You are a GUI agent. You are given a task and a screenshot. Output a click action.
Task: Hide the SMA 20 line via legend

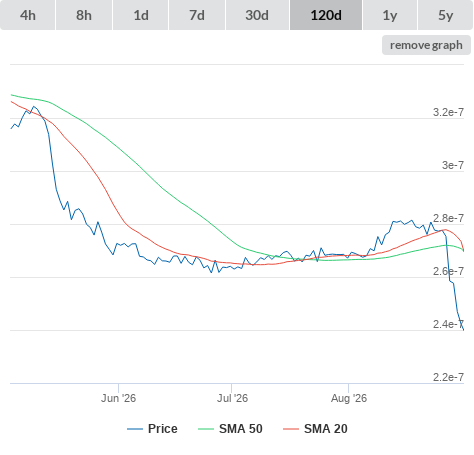[326, 429]
